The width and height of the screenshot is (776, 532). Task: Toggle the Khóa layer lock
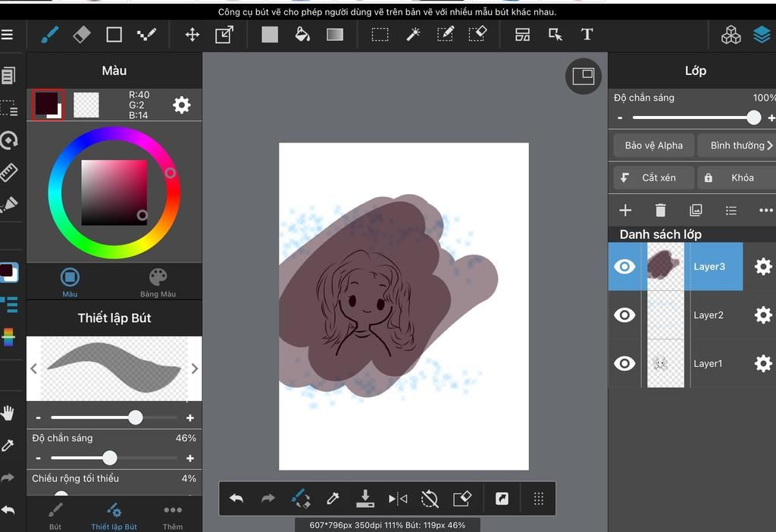[x=737, y=177]
